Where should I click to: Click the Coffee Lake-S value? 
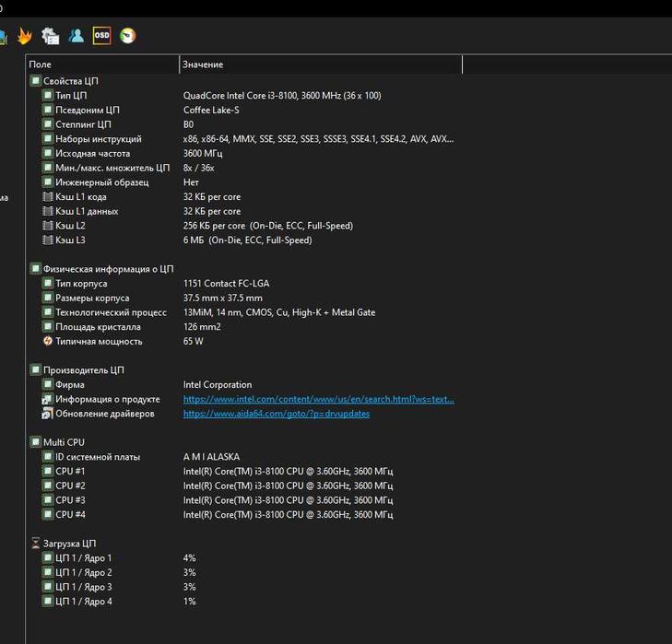pyautogui.click(x=211, y=110)
